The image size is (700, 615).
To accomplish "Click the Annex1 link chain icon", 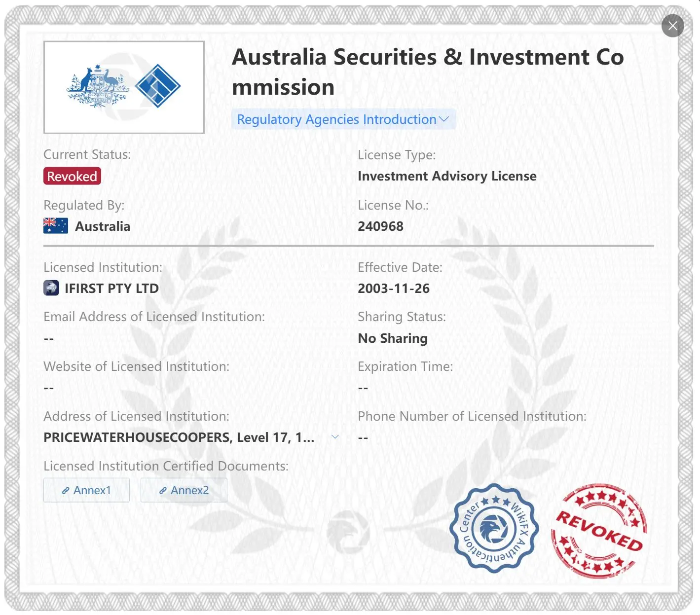I will [65, 491].
